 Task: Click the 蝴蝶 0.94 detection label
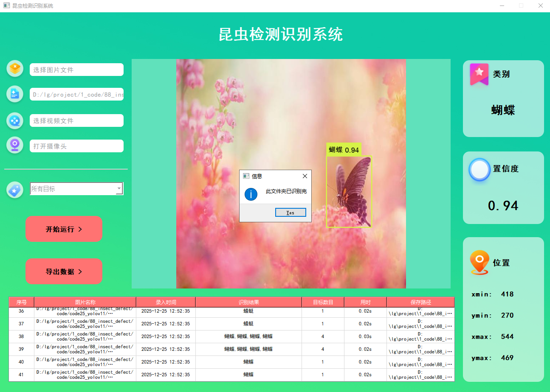coord(344,150)
